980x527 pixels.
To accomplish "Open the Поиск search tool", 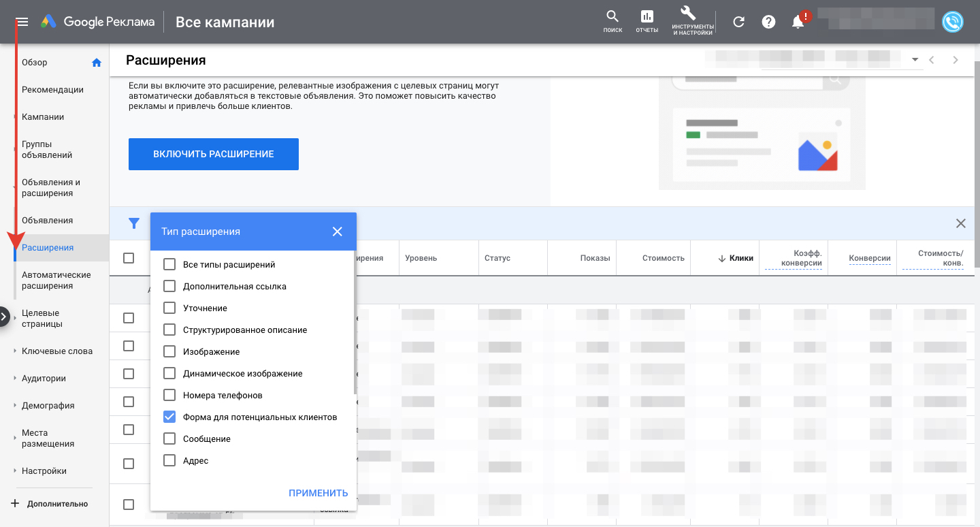I will pos(612,22).
